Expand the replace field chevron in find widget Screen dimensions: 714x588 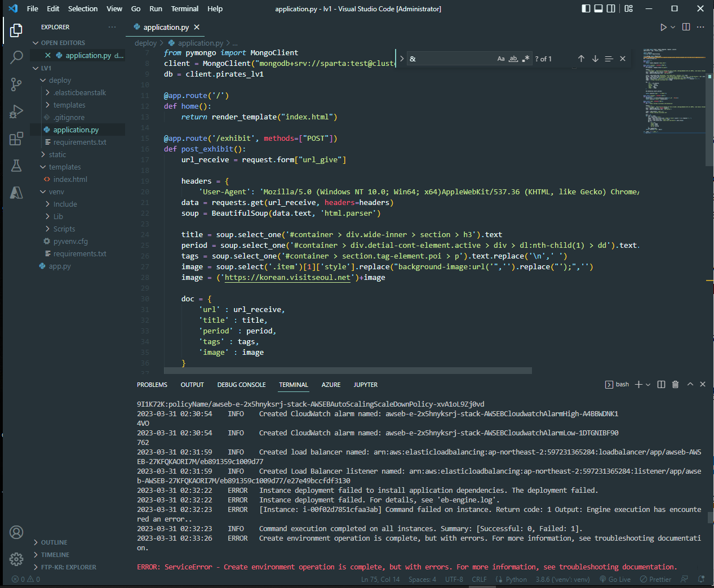pyautogui.click(x=402, y=59)
